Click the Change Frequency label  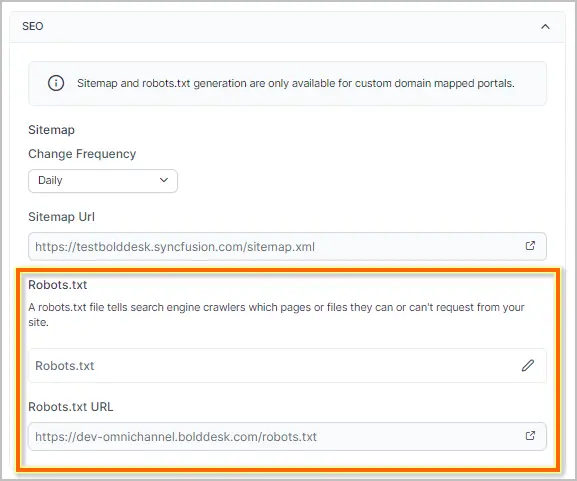(82, 154)
